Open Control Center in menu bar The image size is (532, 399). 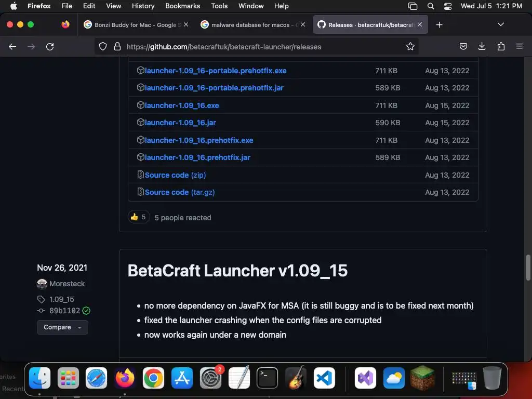448,6
